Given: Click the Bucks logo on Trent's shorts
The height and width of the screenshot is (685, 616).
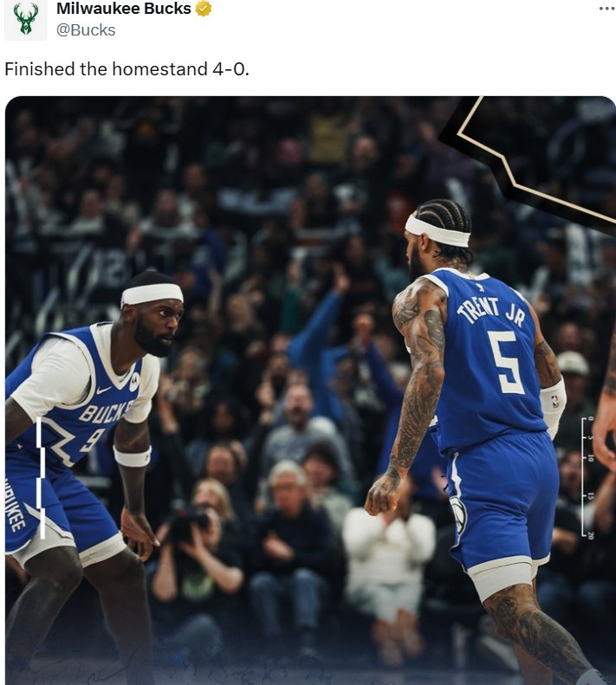Looking at the screenshot, I should tap(458, 515).
